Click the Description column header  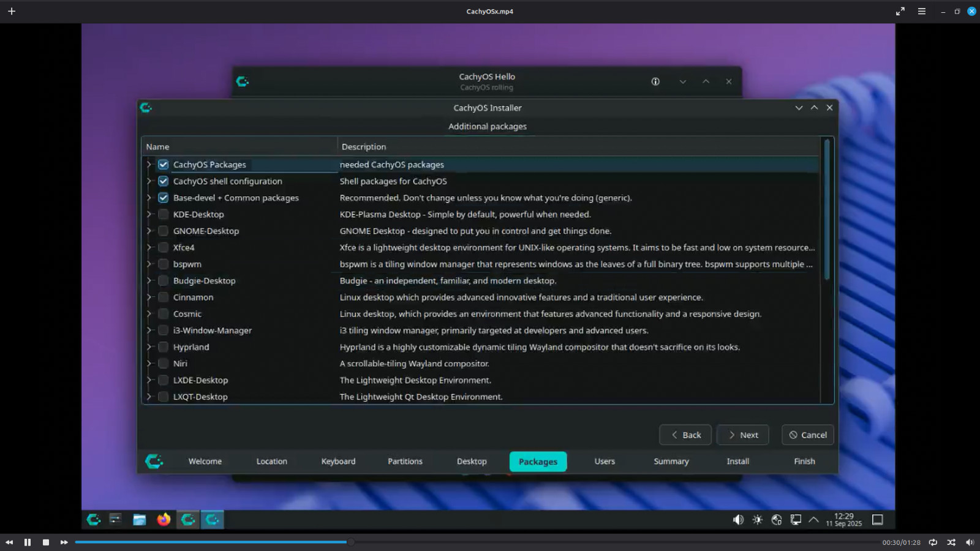(x=578, y=147)
